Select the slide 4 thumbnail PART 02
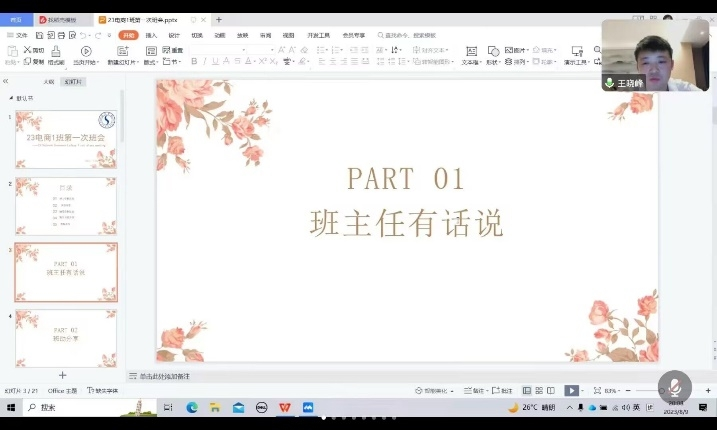 [x=66, y=337]
